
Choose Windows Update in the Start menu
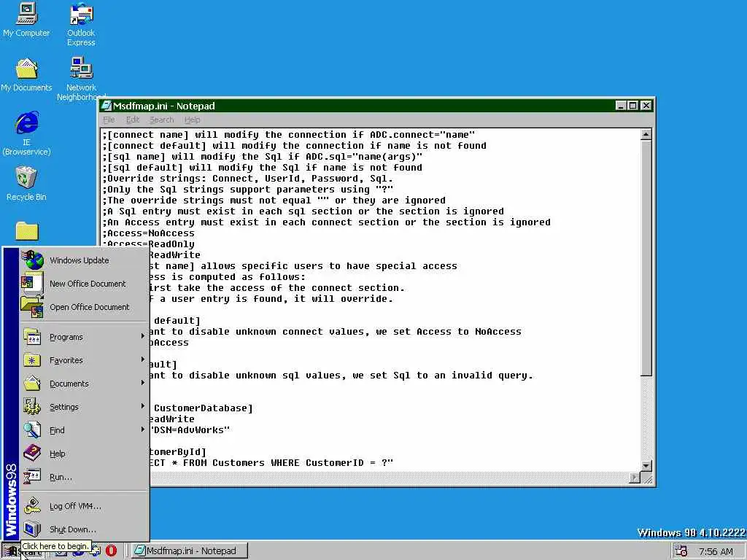tap(85, 260)
